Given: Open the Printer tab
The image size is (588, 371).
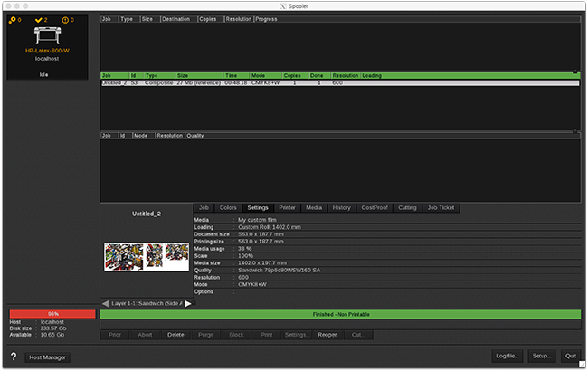Looking at the screenshot, I should point(287,207).
